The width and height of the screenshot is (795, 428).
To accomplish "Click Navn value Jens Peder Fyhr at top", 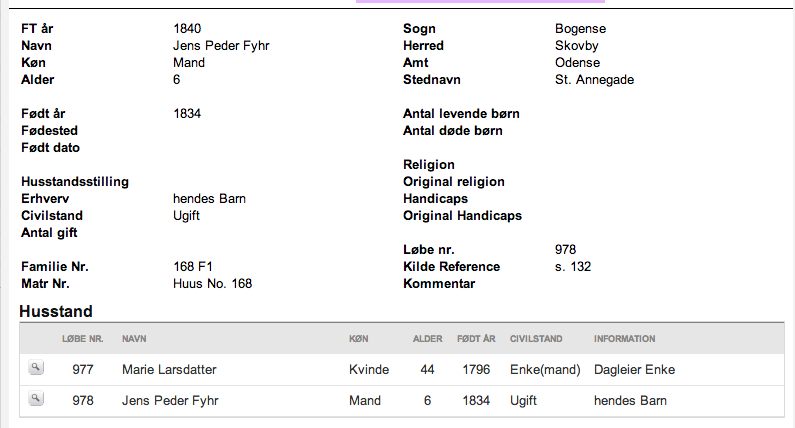I will coord(221,46).
